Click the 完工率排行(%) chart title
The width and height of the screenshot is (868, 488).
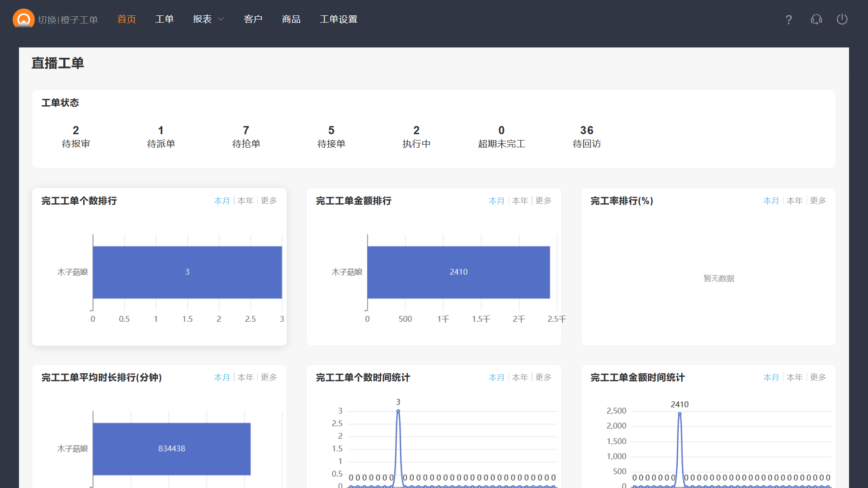tap(622, 201)
